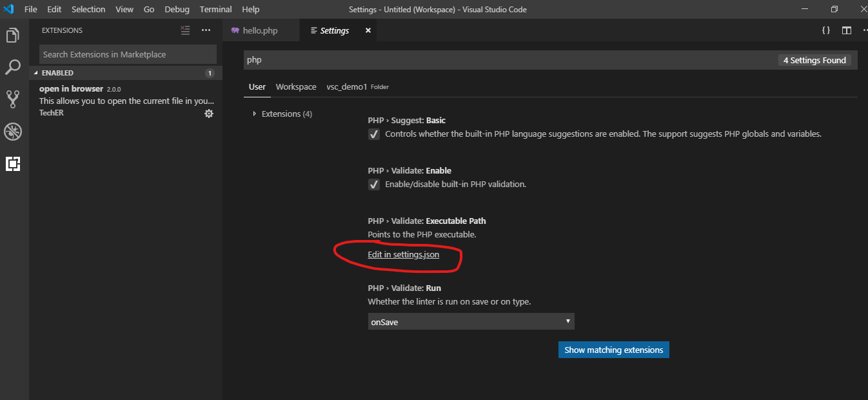
Task: Select the User settings scope tab
Action: tap(257, 86)
